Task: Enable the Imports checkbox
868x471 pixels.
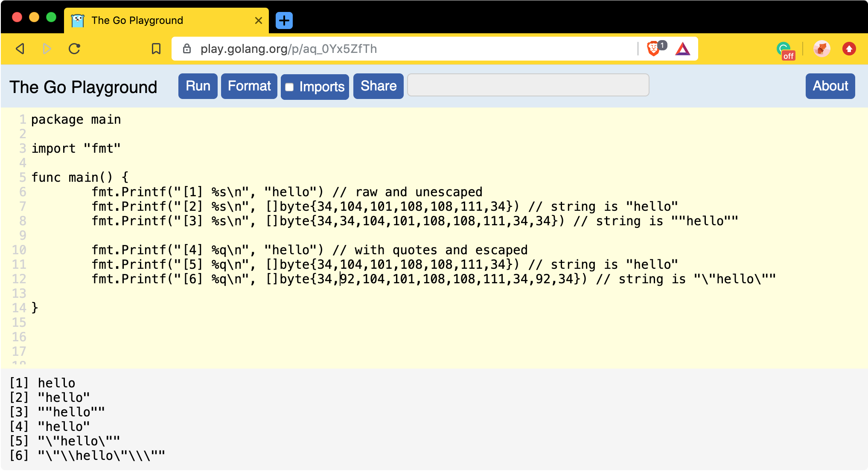Action: pos(290,87)
